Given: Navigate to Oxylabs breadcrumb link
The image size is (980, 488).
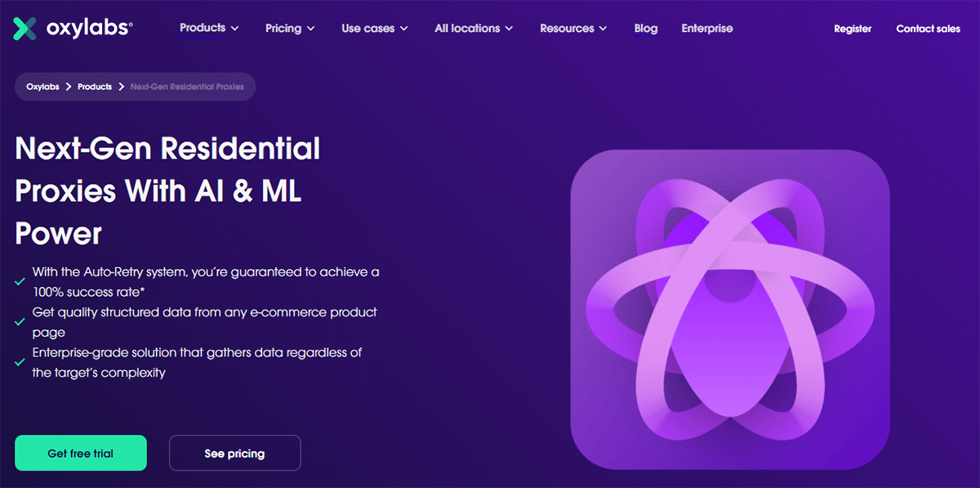Looking at the screenshot, I should coord(42,87).
